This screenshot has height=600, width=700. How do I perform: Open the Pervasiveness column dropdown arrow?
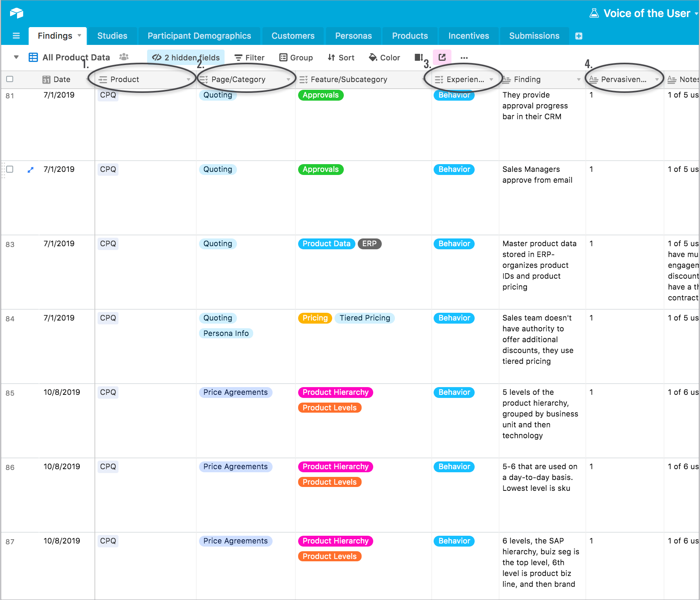click(657, 80)
